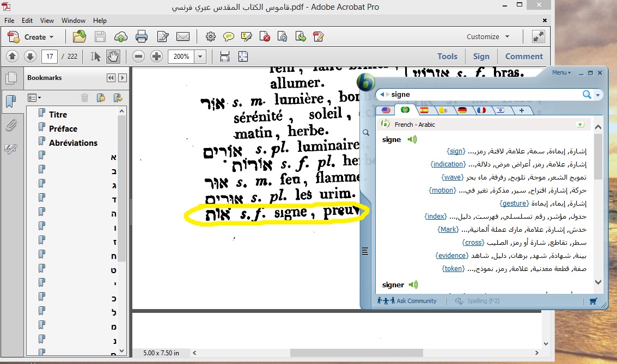Open the Attachments paperclip panel

pyautogui.click(x=11, y=126)
